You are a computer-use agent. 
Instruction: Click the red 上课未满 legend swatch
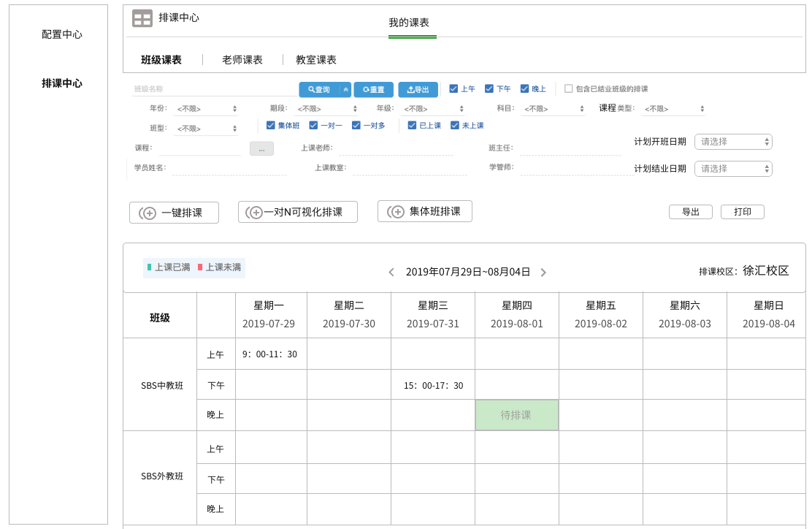point(200,267)
